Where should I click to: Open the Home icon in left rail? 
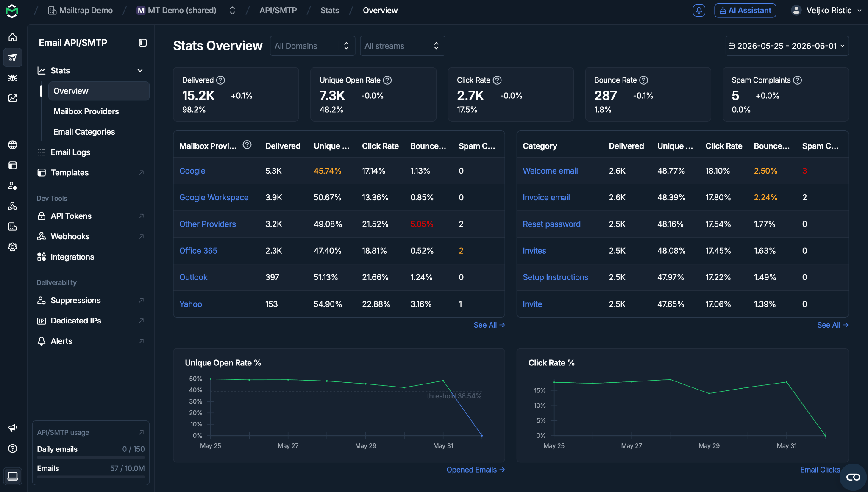13,37
